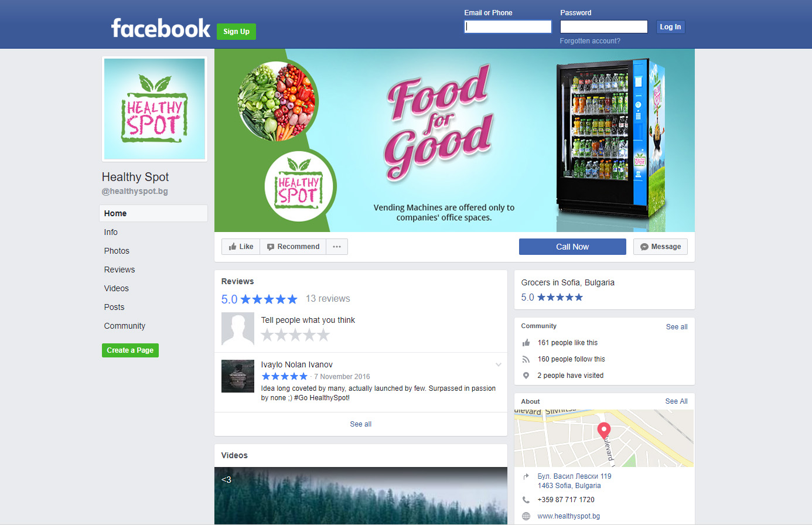Image resolution: width=812 pixels, height=525 pixels.
Task: Click the Healthy Spot profile picture
Action: coord(155,109)
